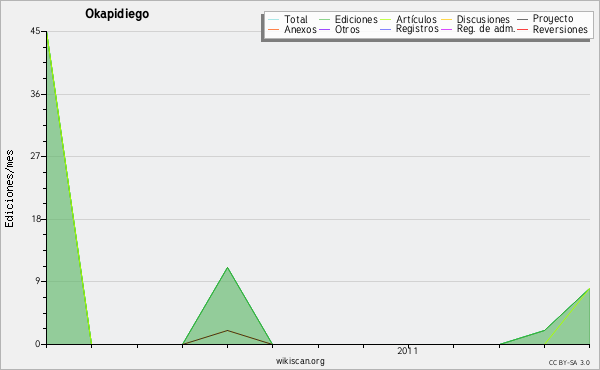Click the red Reversiones legend line
This screenshot has width=600, height=370.
pos(522,29)
